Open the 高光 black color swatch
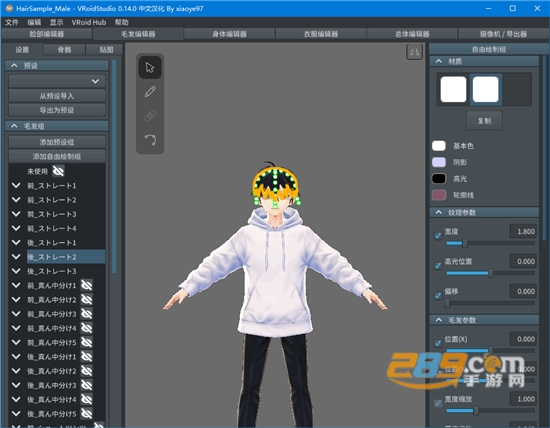 coord(439,179)
